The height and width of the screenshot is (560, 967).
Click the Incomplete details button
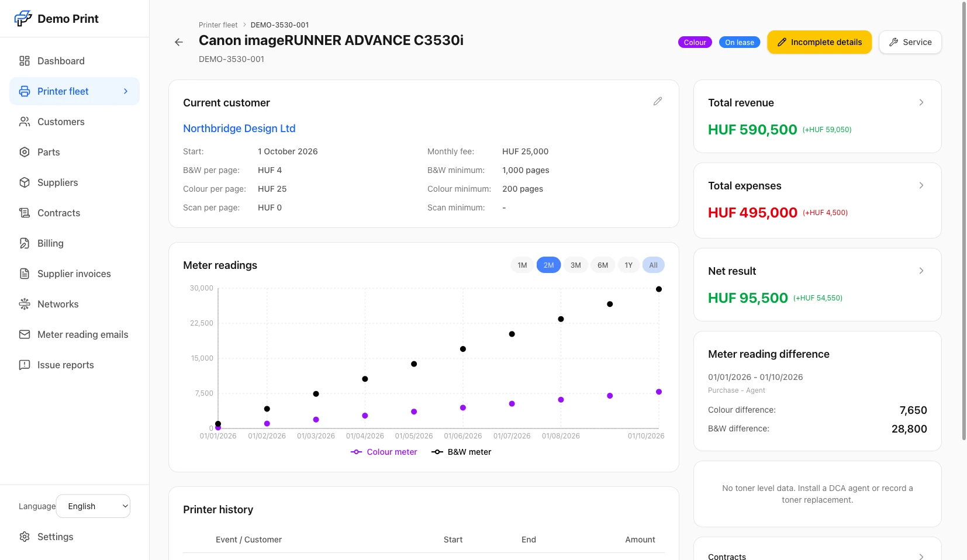click(819, 42)
